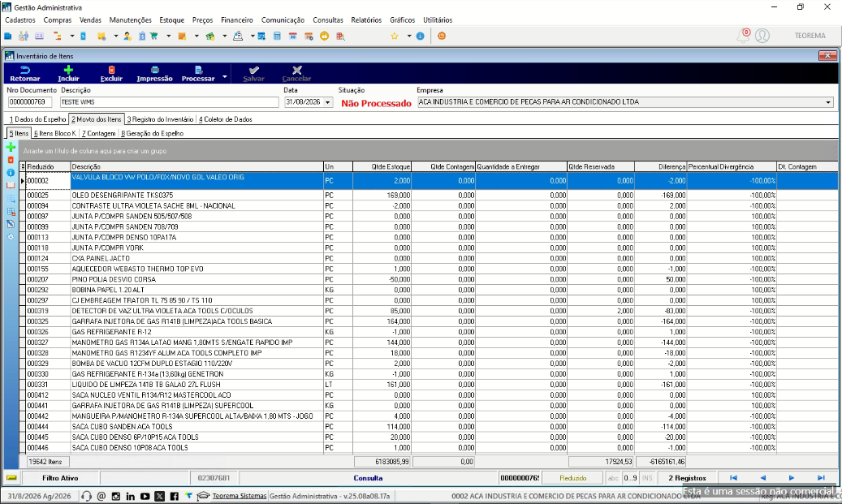Click the user profile icon
The height and width of the screenshot is (504, 842).
point(762,36)
